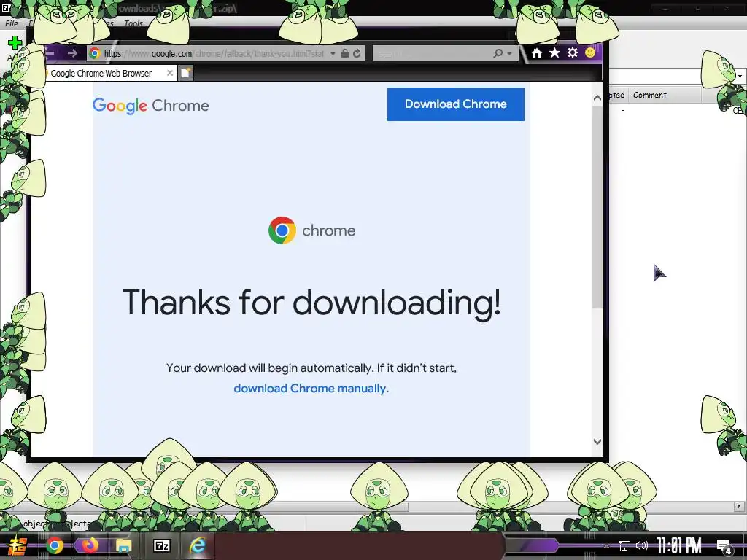Click the download Chrome manually link
The image size is (747, 560).
coord(311,389)
